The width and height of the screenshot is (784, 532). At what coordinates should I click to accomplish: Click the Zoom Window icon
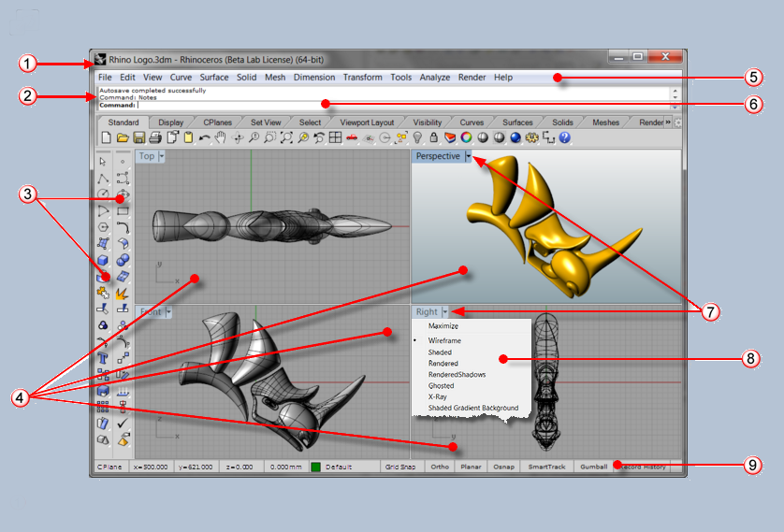pyautogui.click(x=270, y=137)
